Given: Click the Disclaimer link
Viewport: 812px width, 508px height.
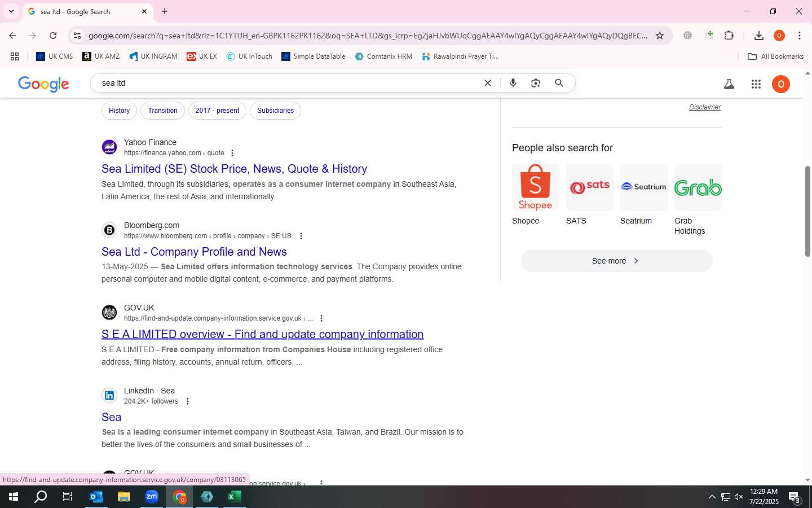Looking at the screenshot, I should click(705, 107).
